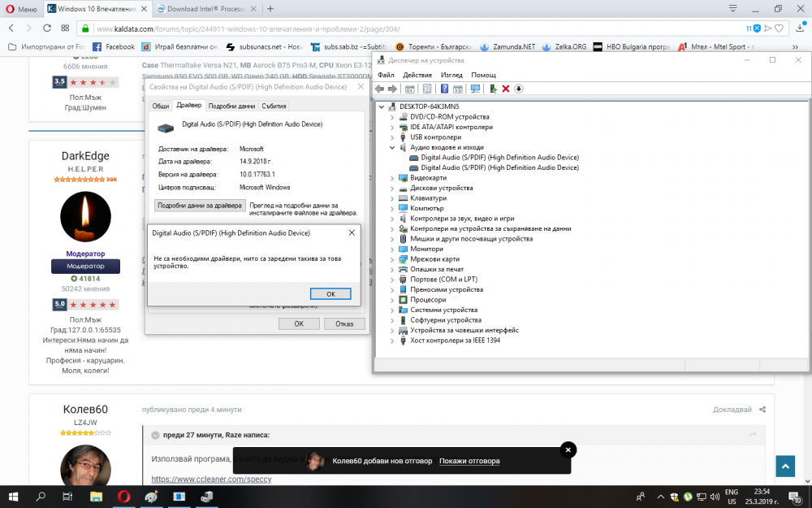Open DarkEdge user profile name
The width and height of the screenshot is (812, 508).
tap(85, 156)
